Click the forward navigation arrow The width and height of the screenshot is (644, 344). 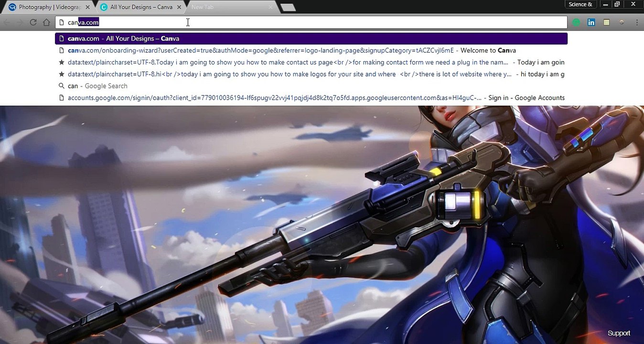[20, 22]
